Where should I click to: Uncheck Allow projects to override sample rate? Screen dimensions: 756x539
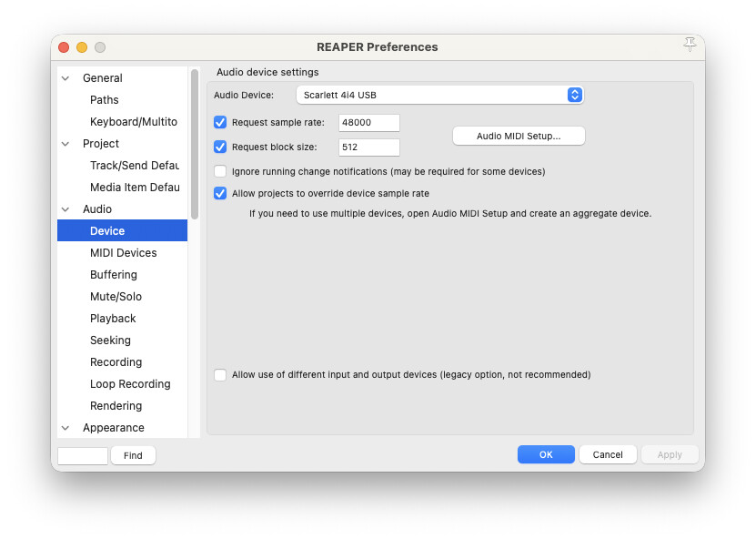(x=220, y=193)
